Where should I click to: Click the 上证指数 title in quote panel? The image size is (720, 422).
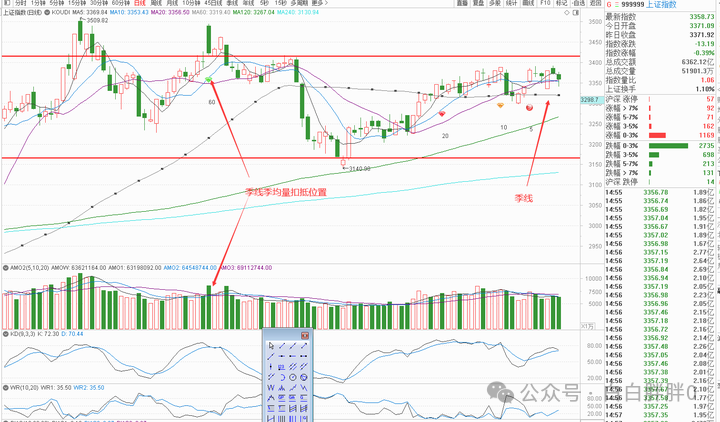point(661,5)
